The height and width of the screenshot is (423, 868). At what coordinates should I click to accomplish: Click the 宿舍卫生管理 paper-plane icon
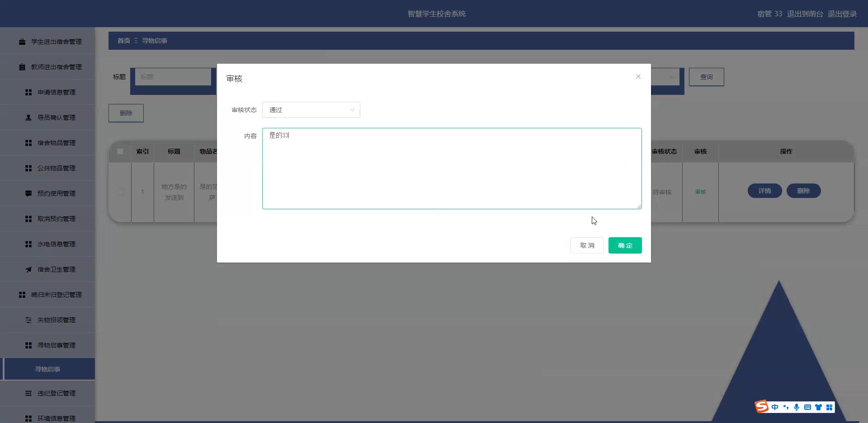(28, 269)
